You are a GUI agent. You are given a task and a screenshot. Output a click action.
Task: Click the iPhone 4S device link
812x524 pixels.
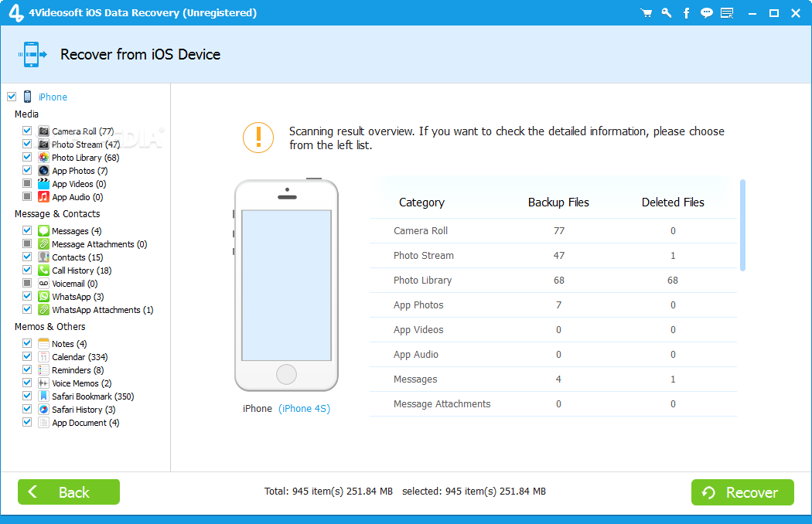click(305, 409)
